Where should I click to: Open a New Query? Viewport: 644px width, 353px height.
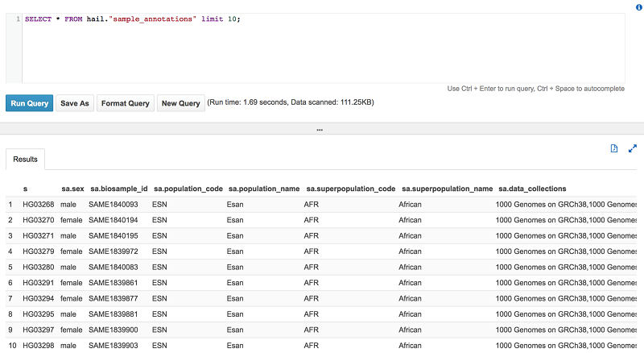pyautogui.click(x=180, y=103)
